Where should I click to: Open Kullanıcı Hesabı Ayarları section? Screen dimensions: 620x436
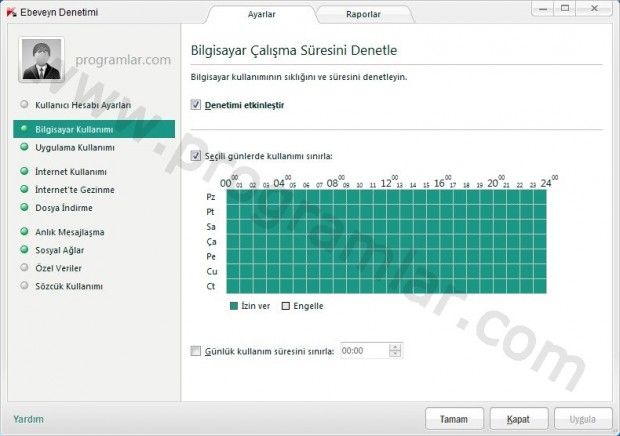tap(83, 105)
